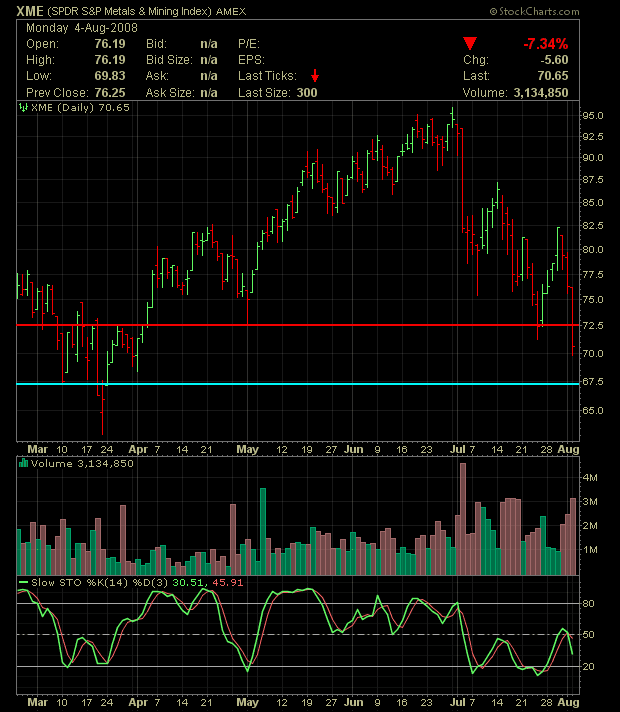This screenshot has width=620, height=712.
Task: Click the 95.0 price axis label
Action: pos(593,115)
